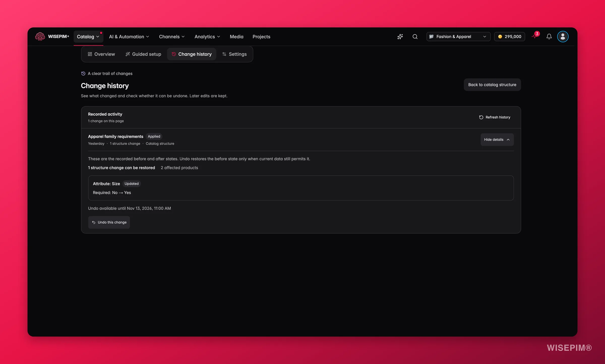Viewport: 605px width, 364px height.
Task: Open the search magnifier icon
Action: point(415,37)
